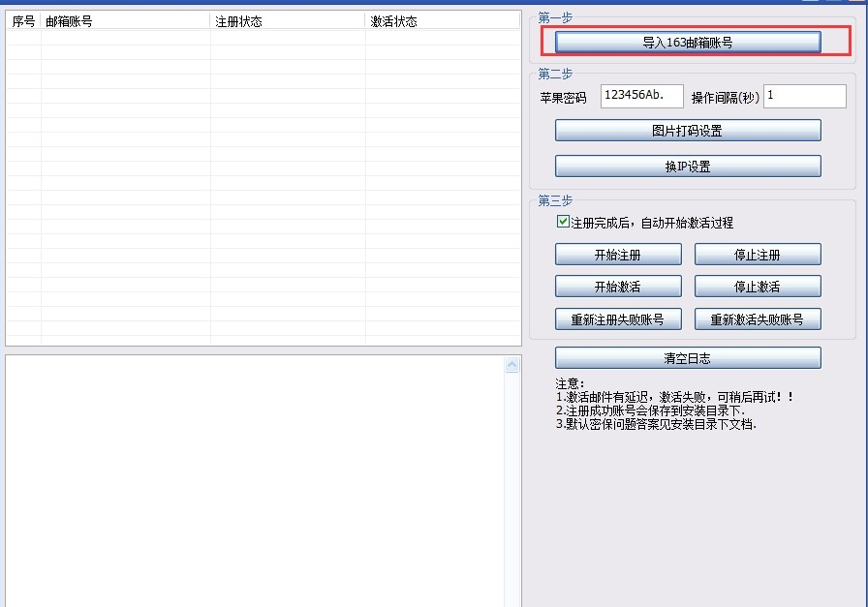Toggle auto-activation after registration checkbox
868x607 pixels.
(x=563, y=221)
